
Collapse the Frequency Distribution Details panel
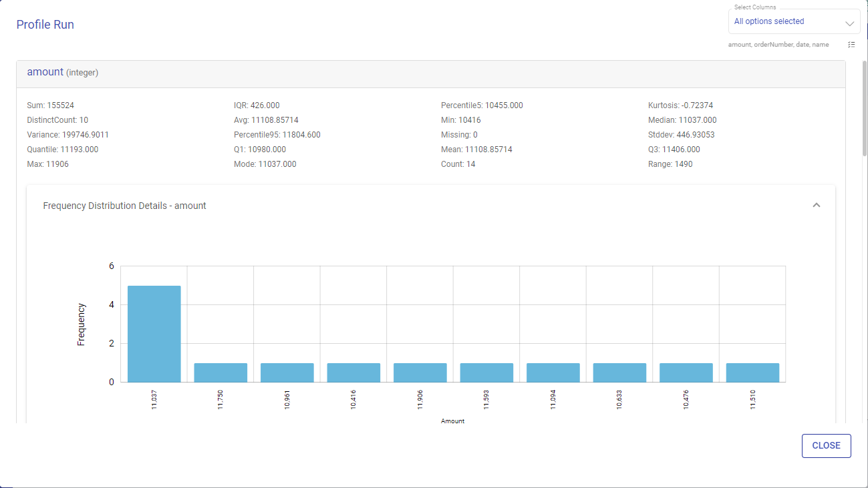pyautogui.click(x=816, y=206)
